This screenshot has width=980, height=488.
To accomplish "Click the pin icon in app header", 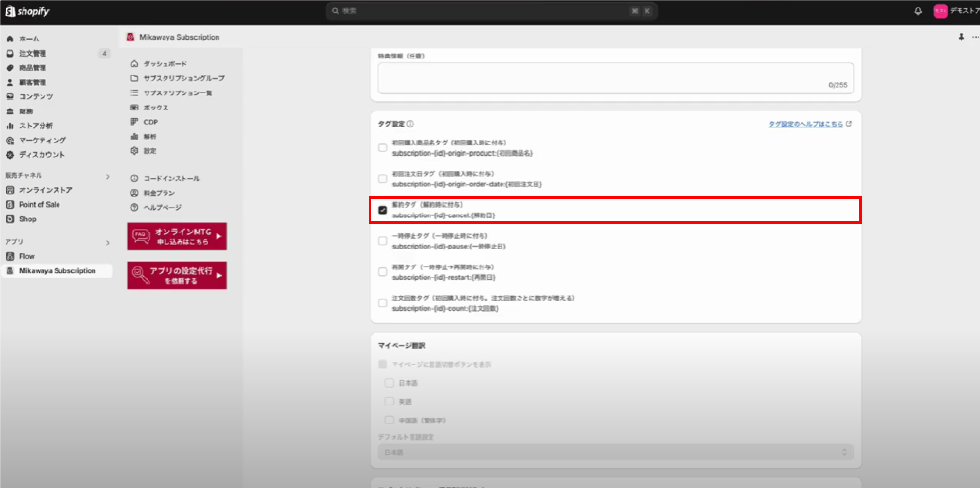I will coord(961,37).
